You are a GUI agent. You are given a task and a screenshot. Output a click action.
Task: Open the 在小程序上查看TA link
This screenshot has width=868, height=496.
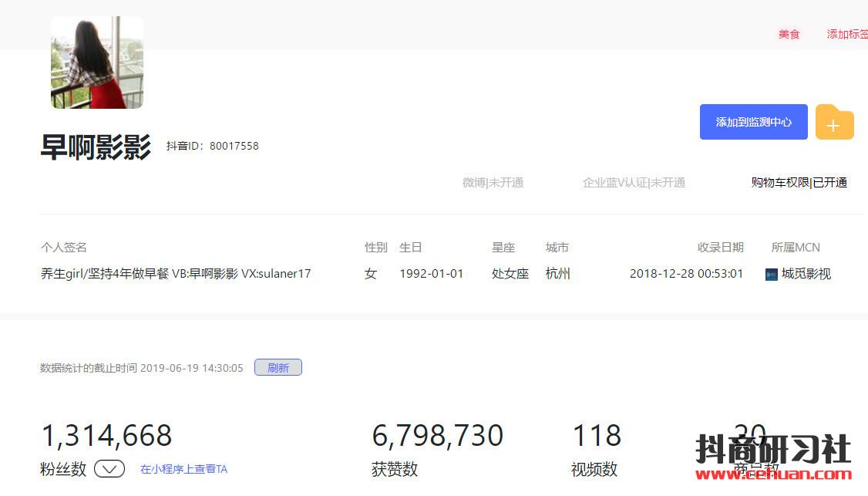point(183,469)
